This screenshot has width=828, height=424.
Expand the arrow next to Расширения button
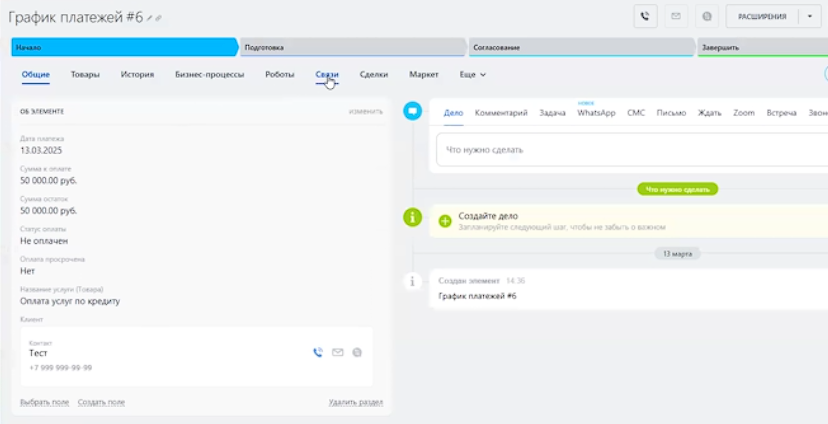[x=811, y=17]
